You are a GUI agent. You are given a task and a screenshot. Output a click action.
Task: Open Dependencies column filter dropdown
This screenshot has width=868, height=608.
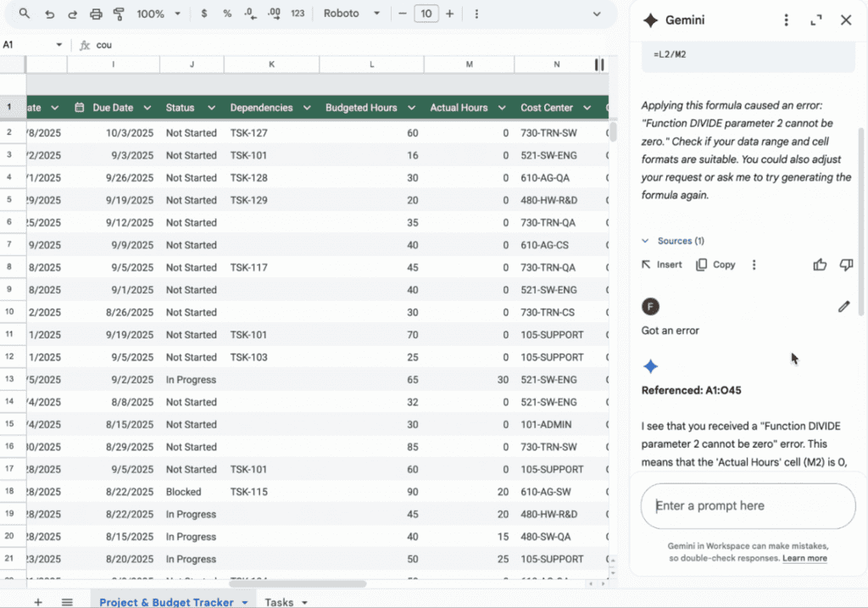(x=307, y=108)
